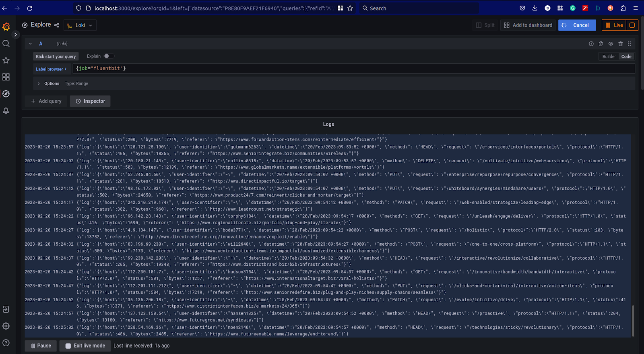Open the sidebar search icon

pyautogui.click(x=6, y=43)
